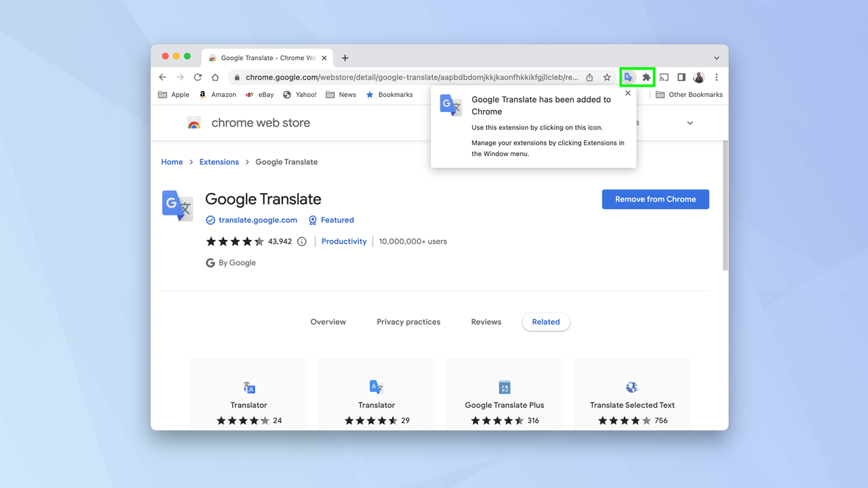Open the Google Translate extension icon

pos(628,77)
